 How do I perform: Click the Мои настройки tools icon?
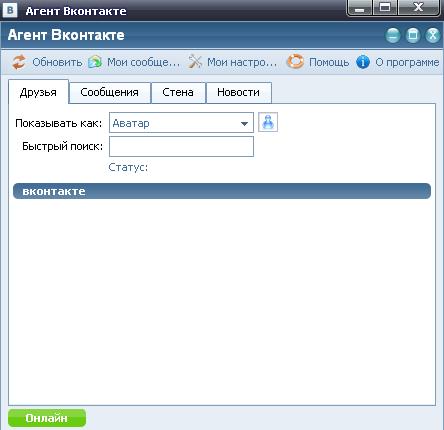click(x=195, y=62)
